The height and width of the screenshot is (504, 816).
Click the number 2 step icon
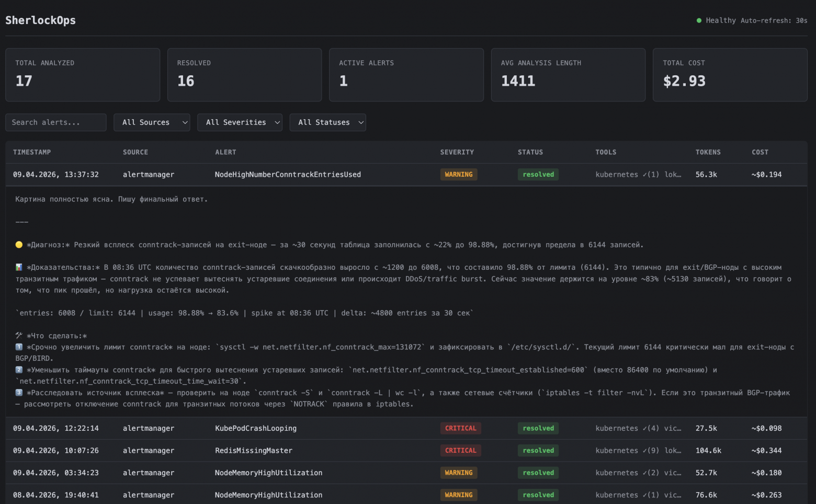point(19,370)
